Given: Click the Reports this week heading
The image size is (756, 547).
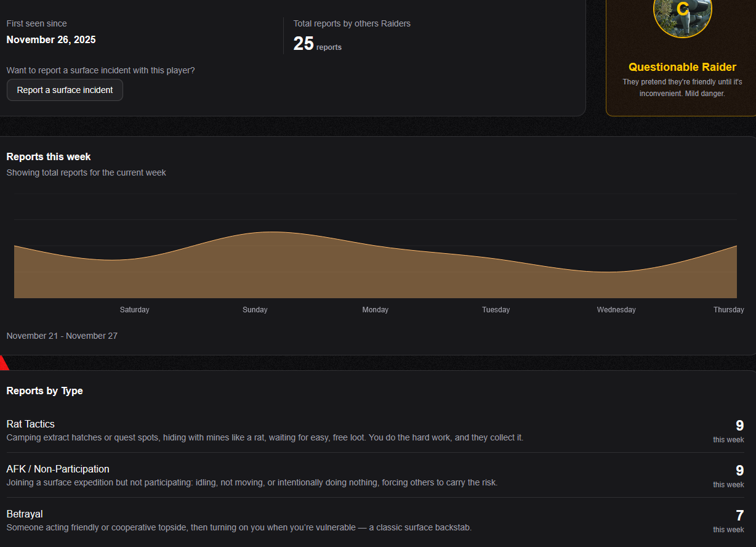Looking at the screenshot, I should [49, 157].
